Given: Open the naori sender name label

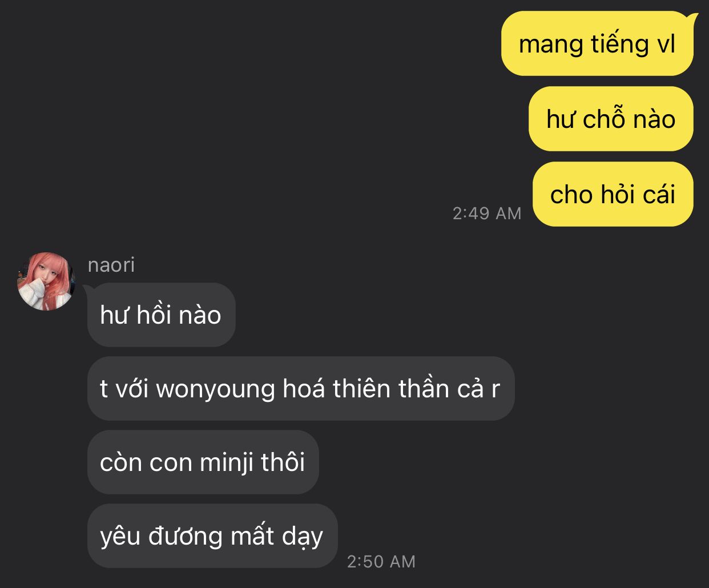Looking at the screenshot, I should [111, 265].
